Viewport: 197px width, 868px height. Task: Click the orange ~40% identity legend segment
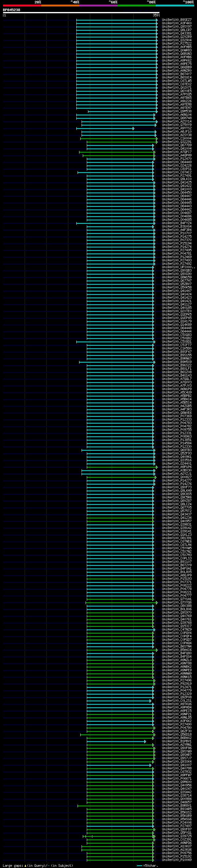60,6
